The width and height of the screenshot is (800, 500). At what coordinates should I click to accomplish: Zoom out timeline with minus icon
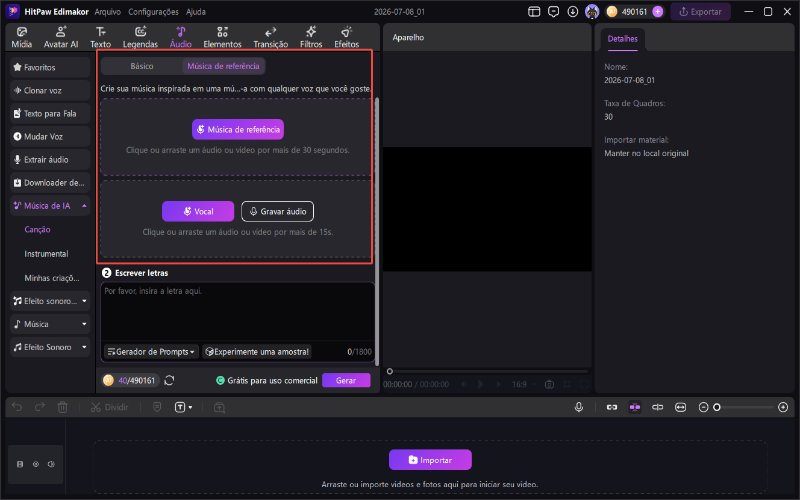coord(703,407)
